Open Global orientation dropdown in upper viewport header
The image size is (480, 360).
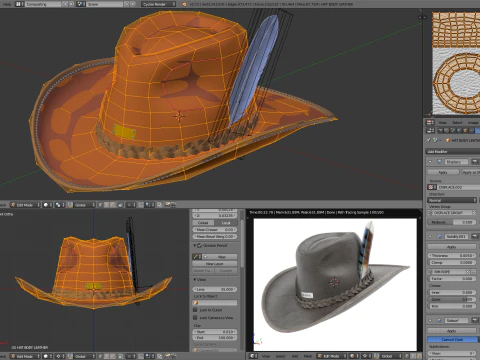(85, 205)
